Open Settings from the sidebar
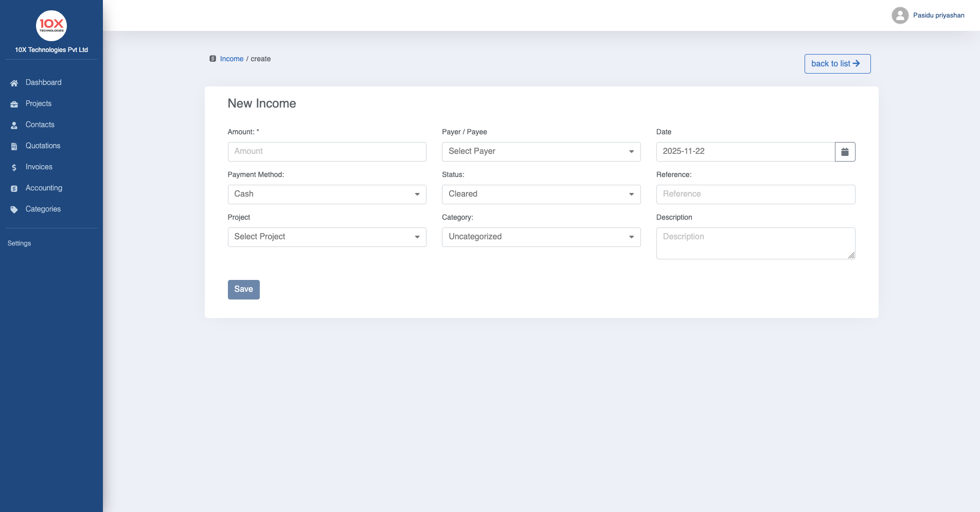The width and height of the screenshot is (980, 512). [x=19, y=243]
